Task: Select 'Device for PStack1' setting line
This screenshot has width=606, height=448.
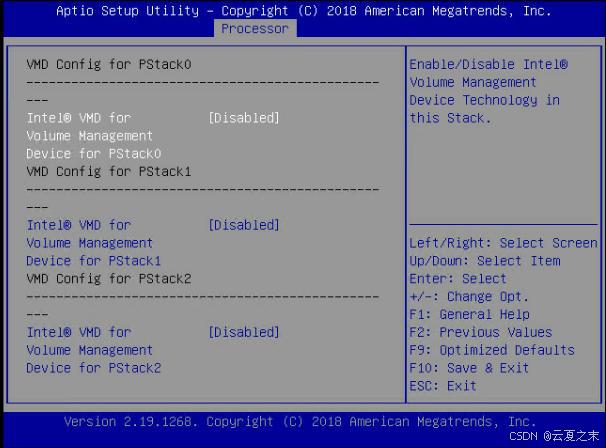Action: pyautogui.click(x=94, y=261)
